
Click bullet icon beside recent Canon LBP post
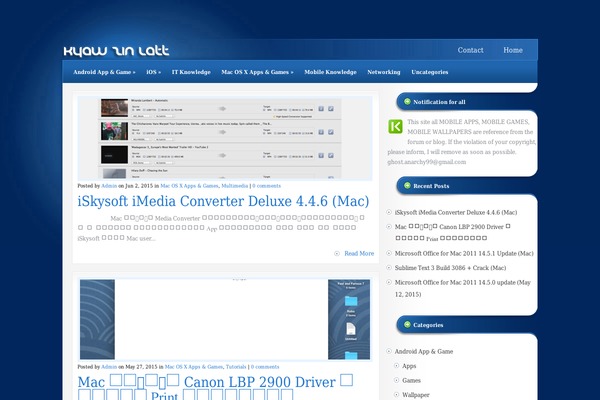[x=389, y=227]
